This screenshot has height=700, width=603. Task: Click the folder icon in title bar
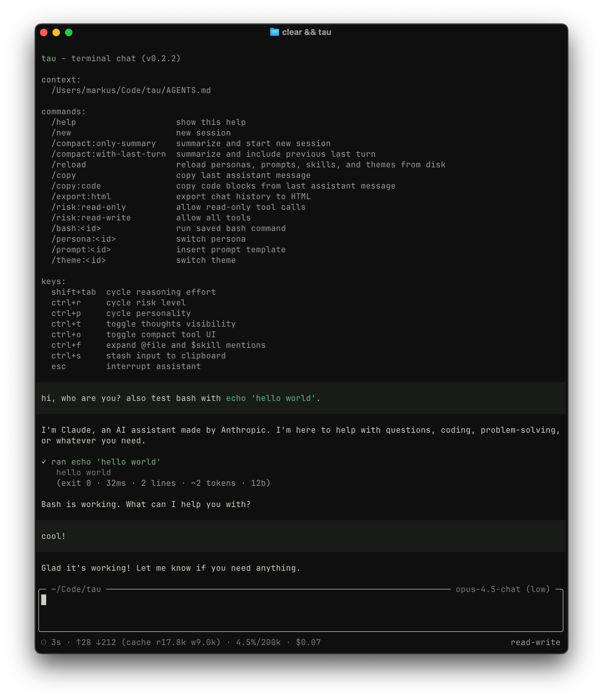[274, 32]
